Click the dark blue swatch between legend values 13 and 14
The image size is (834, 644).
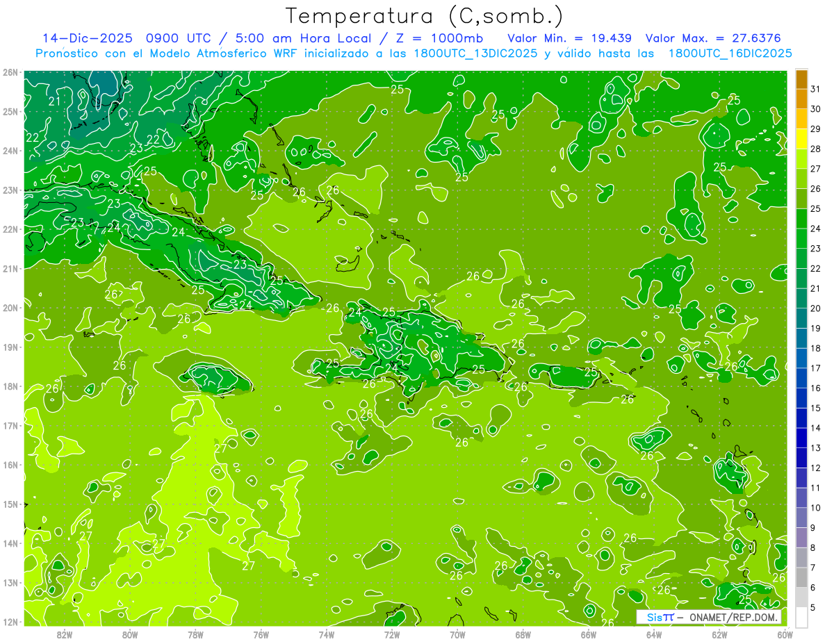coord(801,438)
